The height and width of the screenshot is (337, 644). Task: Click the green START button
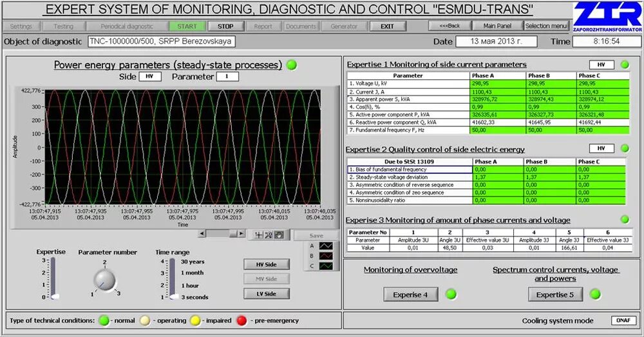coord(187,26)
